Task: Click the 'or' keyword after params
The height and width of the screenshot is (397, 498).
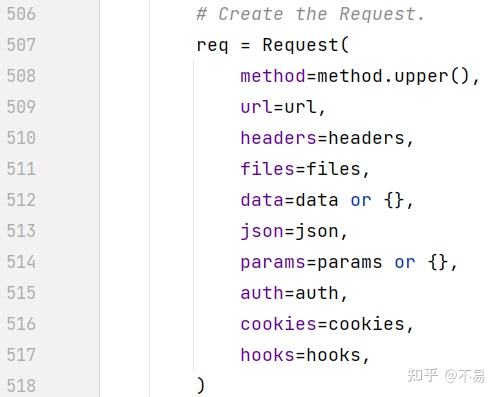Action: tap(405, 263)
